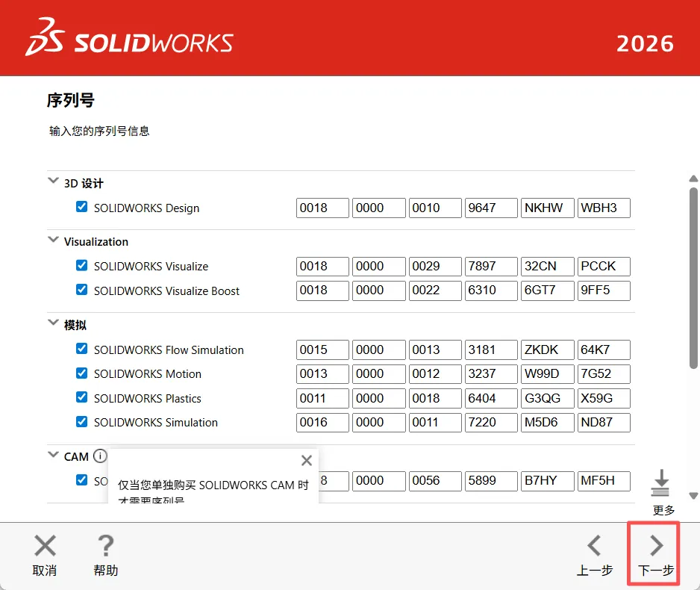Click Flow Simulation field 0015

pos(322,350)
